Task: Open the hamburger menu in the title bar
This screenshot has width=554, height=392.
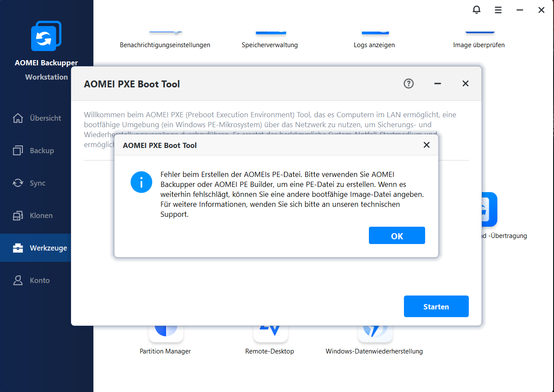Action: (x=498, y=10)
